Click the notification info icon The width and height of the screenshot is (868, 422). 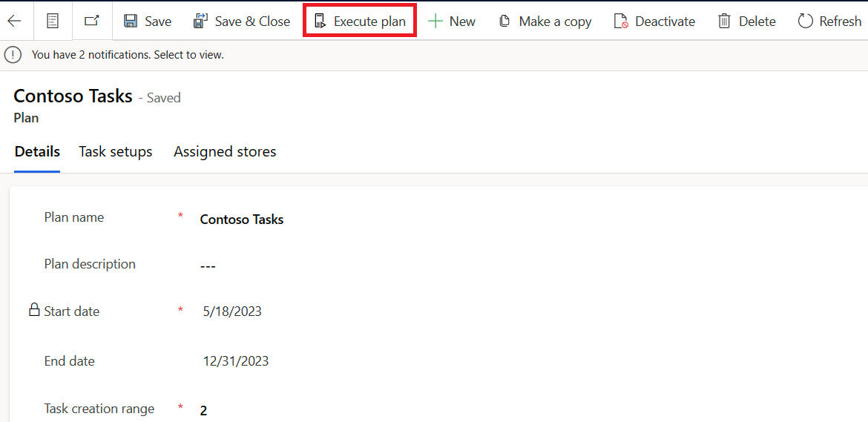click(13, 55)
